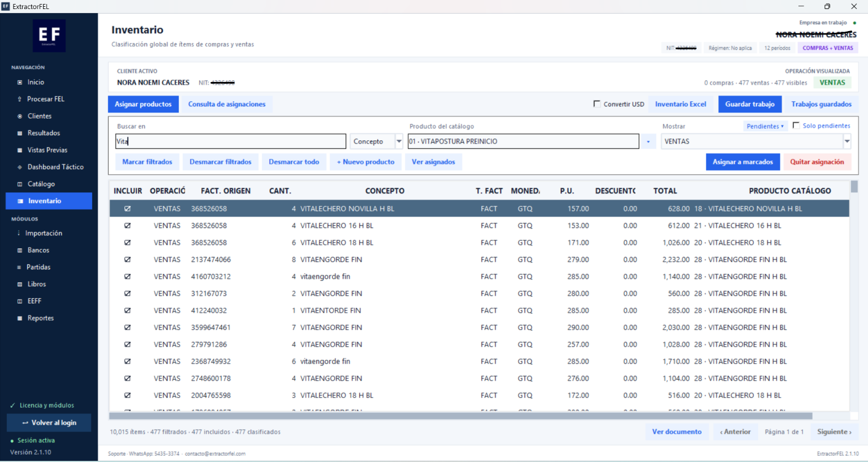Click Guardar trabajo button

[x=750, y=104]
